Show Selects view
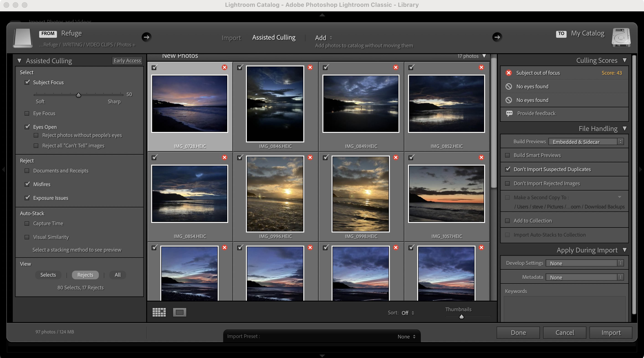 coord(48,275)
